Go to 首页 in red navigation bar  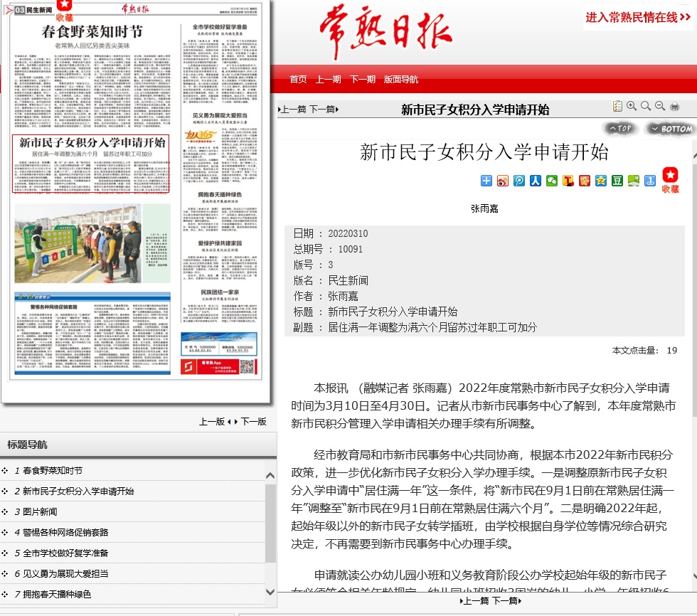pyautogui.click(x=298, y=79)
